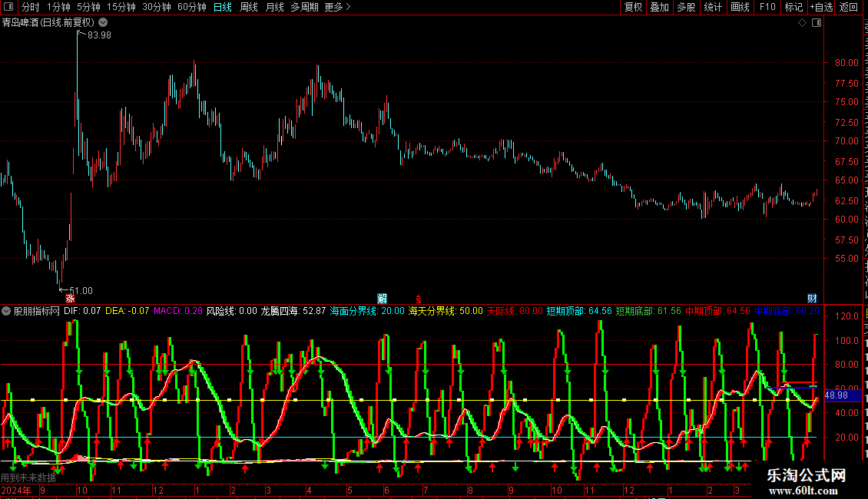Click the 中期底部: 60.20 label
This screenshot has height=499, width=868.
787,311
